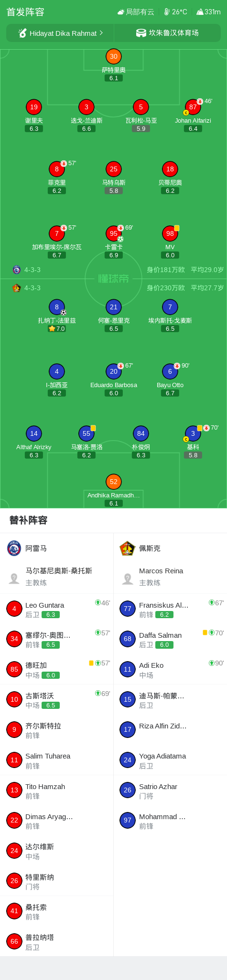Tap the 古斯塔沃 number 10 substitute
This screenshot has width=227, height=980.
56,699
